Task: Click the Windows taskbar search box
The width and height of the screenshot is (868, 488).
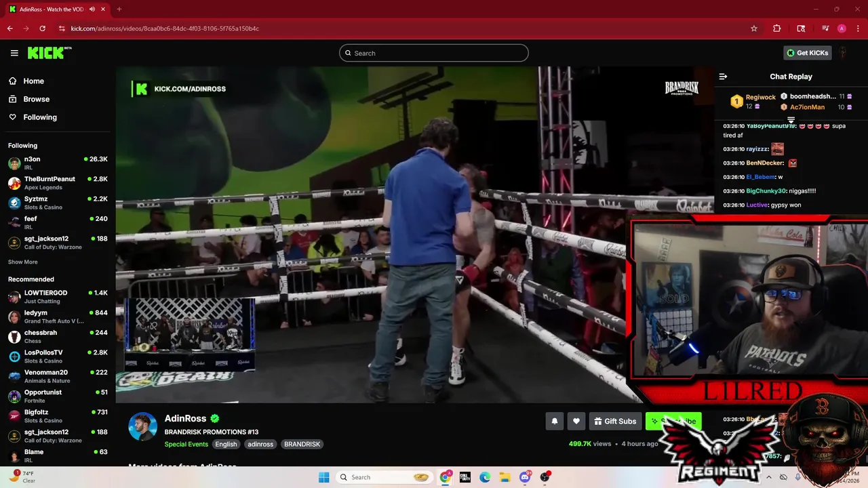Action: point(384,477)
